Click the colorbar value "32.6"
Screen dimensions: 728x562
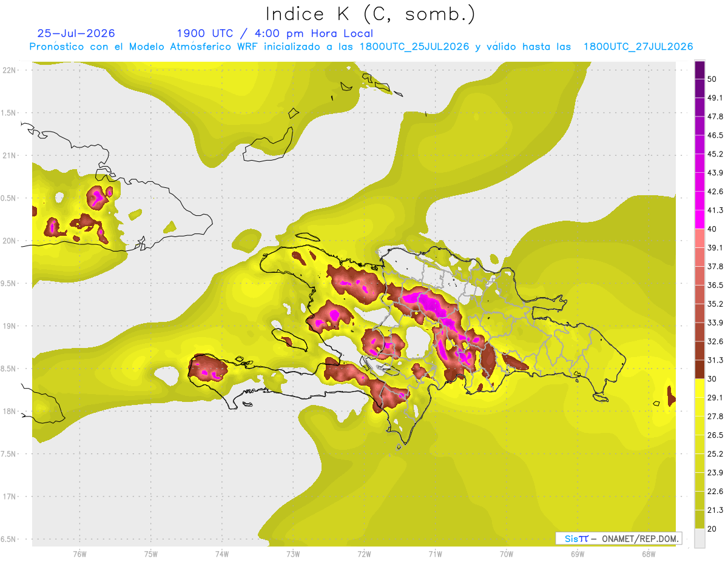pyautogui.click(x=715, y=341)
